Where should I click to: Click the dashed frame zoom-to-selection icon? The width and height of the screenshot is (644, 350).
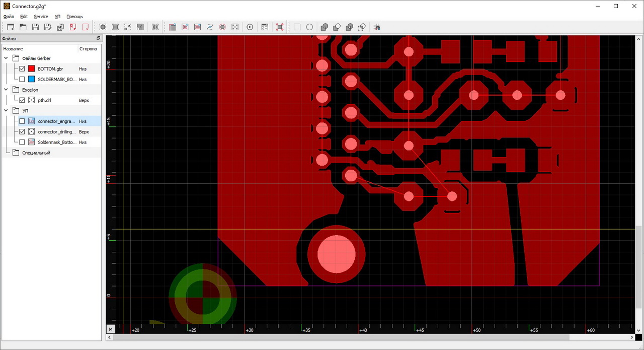click(x=128, y=27)
